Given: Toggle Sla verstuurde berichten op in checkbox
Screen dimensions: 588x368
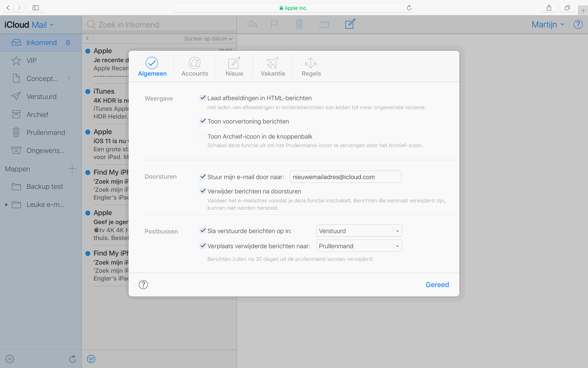Looking at the screenshot, I should (x=202, y=231).
